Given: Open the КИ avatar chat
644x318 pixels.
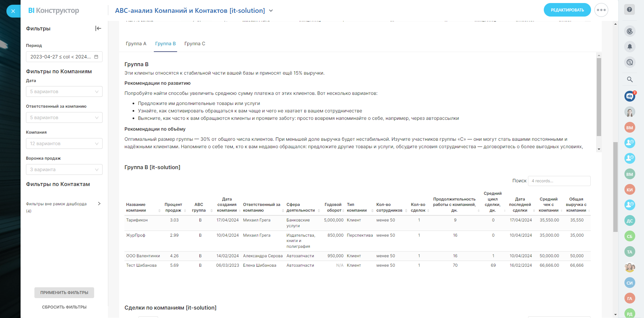Looking at the screenshot, I should click(629, 190).
